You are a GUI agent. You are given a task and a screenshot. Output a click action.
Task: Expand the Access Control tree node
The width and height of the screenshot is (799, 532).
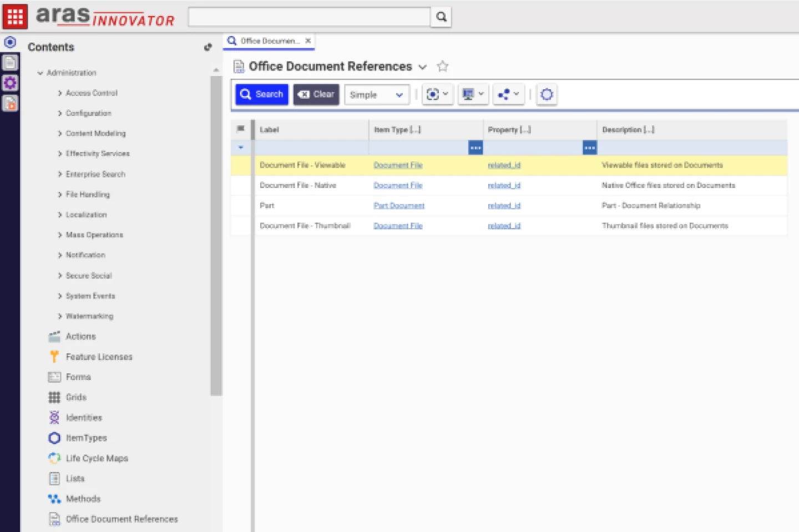tap(60, 93)
